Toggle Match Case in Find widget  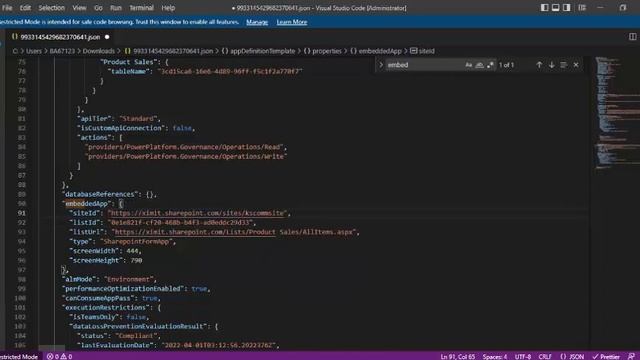[x=469, y=65]
